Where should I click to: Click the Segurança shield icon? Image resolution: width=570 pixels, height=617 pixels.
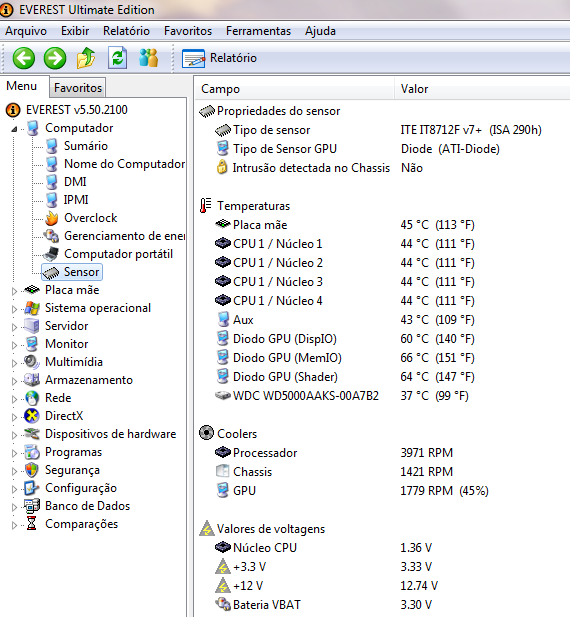pyautogui.click(x=32, y=470)
